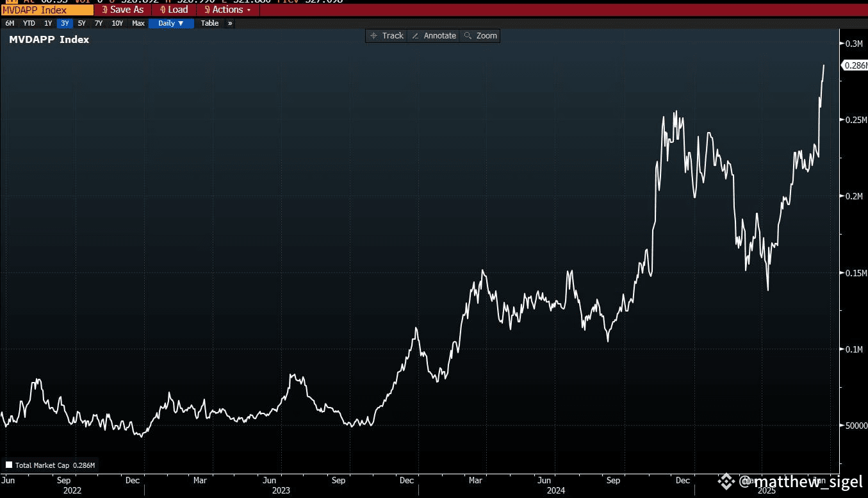Image resolution: width=868 pixels, height=498 pixels.
Task: Expand more options with the » chevron
Action: (230, 23)
